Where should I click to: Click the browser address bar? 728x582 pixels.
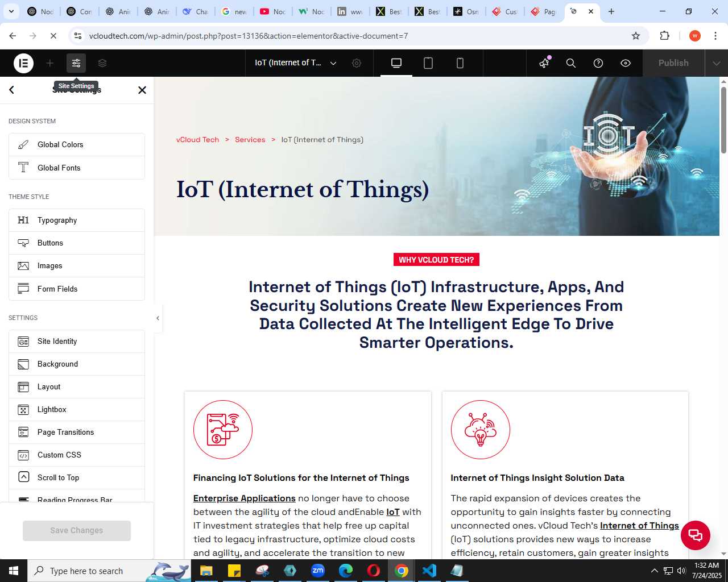(355, 36)
